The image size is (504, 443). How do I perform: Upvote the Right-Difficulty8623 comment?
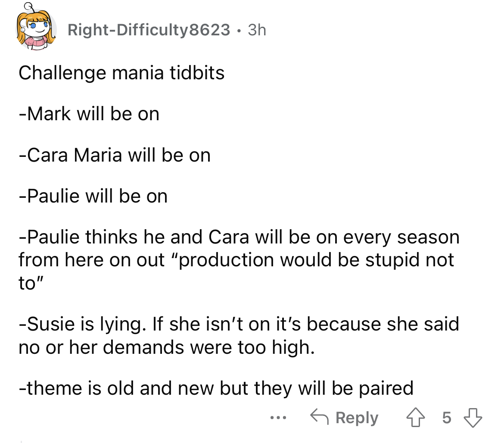[415, 417]
